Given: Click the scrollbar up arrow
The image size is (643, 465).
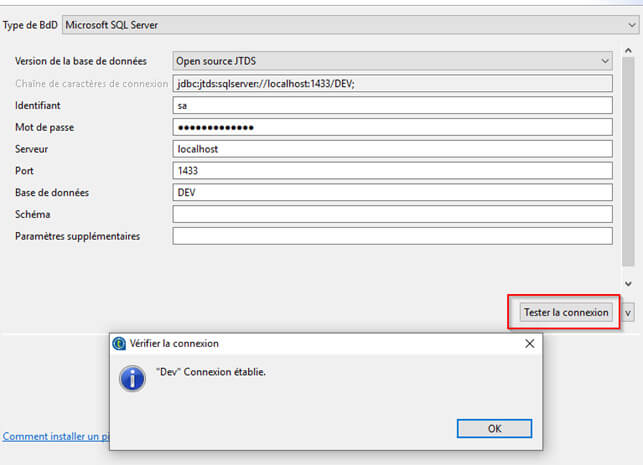Looking at the screenshot, I should point(628,50).
